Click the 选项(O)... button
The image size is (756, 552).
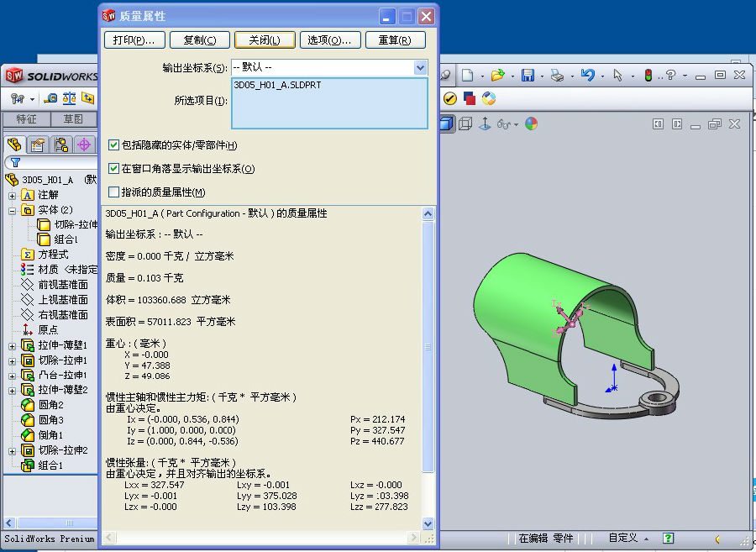click(330, 39)
